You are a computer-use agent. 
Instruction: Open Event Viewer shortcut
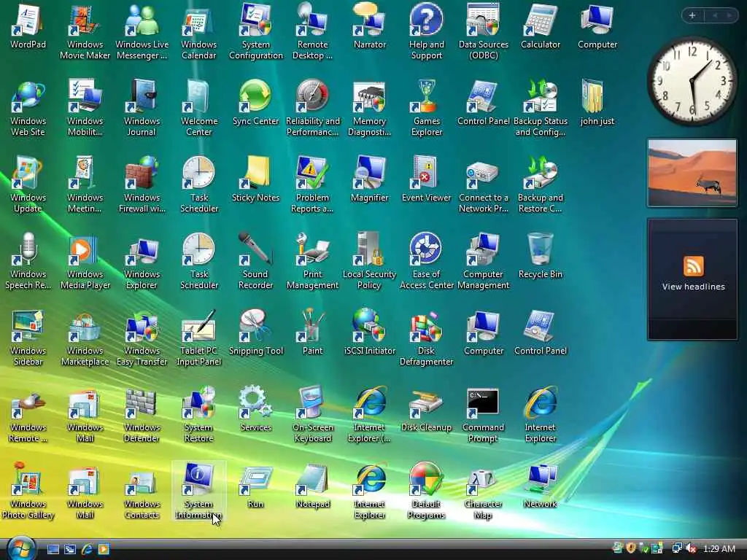(x=426, y=179)
